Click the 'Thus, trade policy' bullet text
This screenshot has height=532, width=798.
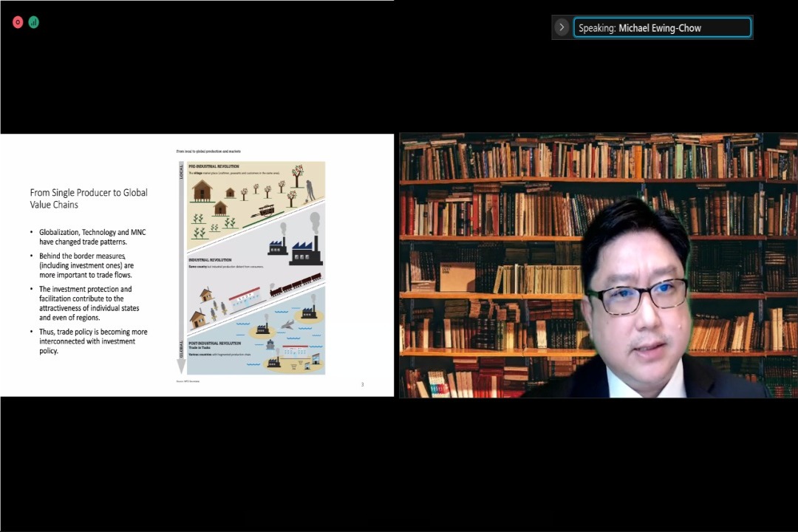(92, 341)
